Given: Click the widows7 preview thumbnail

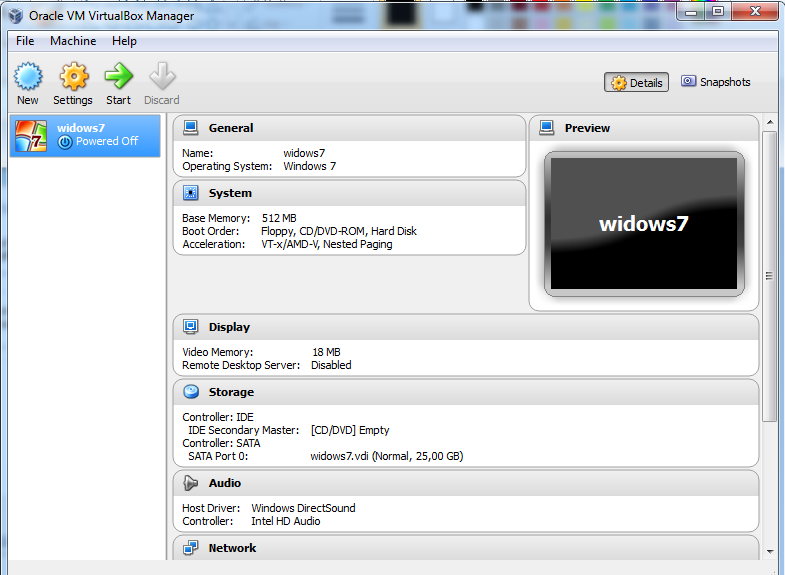Looking at the screenshot, I should [644, 224].
